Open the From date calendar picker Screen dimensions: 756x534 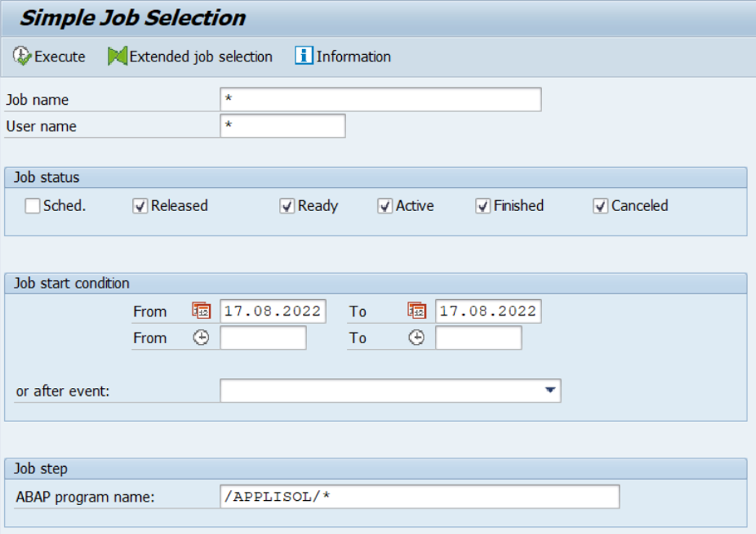201,311
